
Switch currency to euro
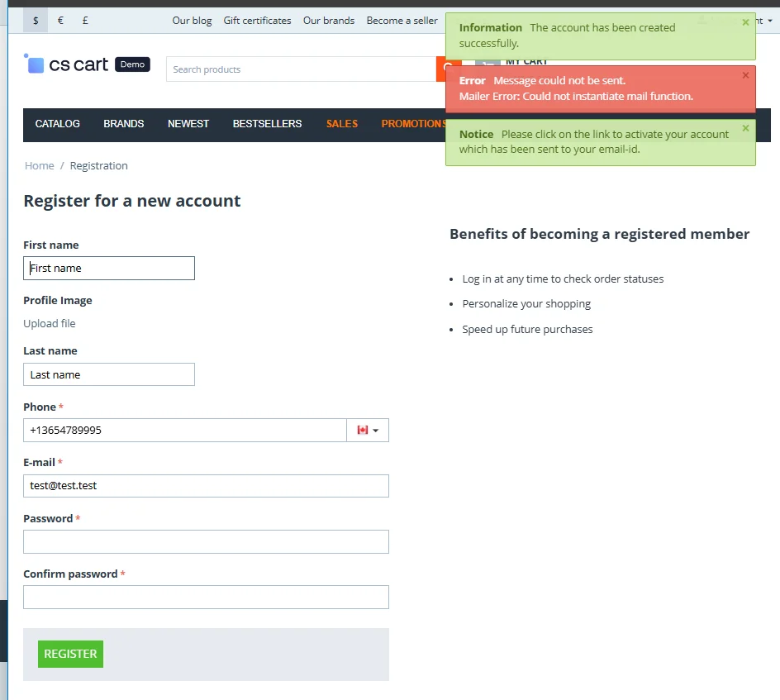pyautogui.click(x=60, y=21)
